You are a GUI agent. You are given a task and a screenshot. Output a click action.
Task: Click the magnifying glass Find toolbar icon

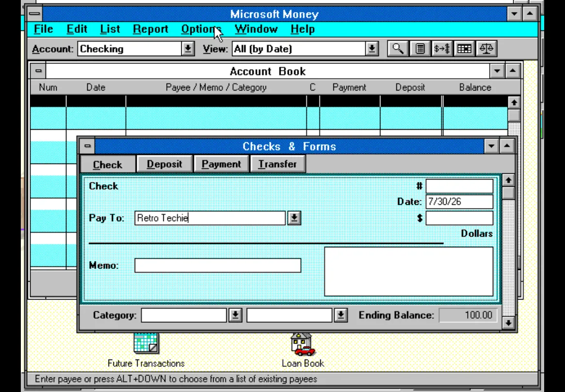[x=398, y=48]
